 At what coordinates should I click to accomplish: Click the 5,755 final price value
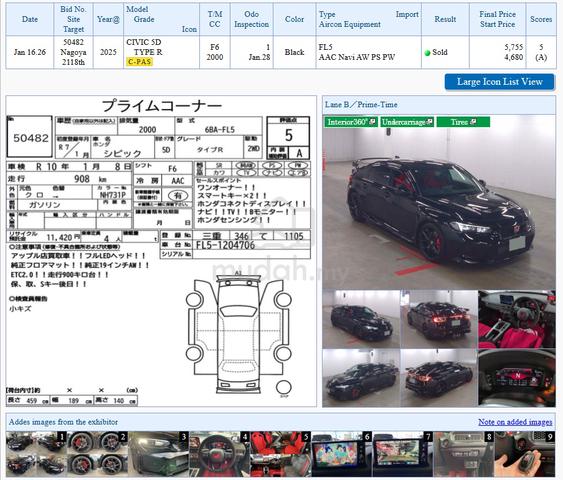[x=513, y=47]
